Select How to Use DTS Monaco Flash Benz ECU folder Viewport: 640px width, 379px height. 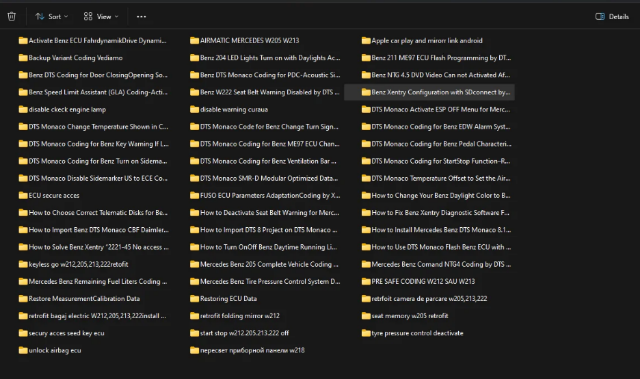[441, 247]
